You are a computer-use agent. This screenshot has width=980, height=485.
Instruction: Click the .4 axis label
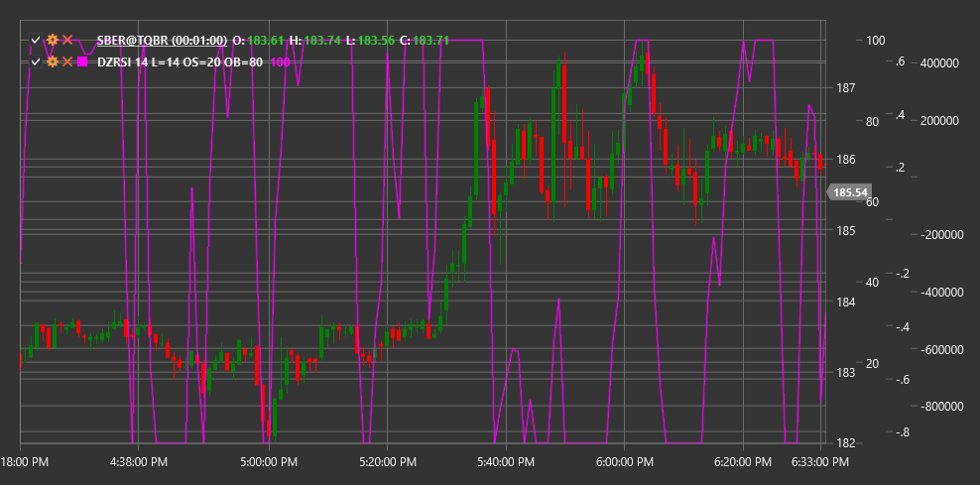coord(900,115)
